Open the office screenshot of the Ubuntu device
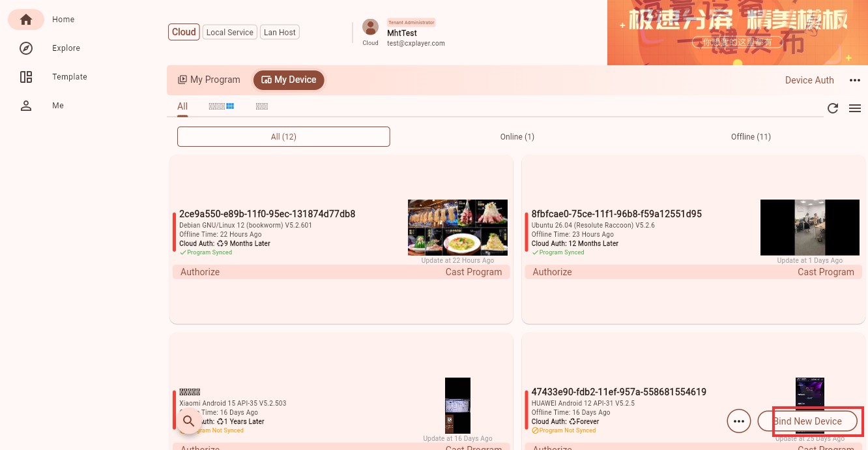The height and width of the screenshot is (450, 868). [810, 228]
